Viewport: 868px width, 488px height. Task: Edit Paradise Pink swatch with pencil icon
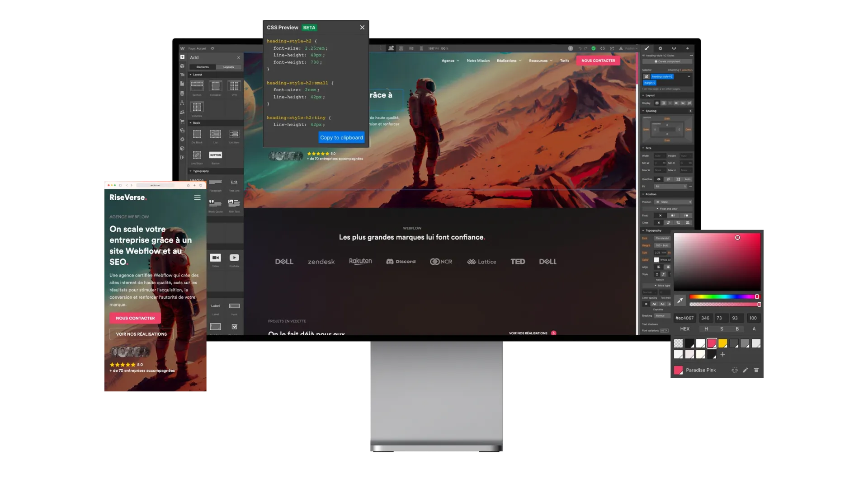[x=745, y=370]
